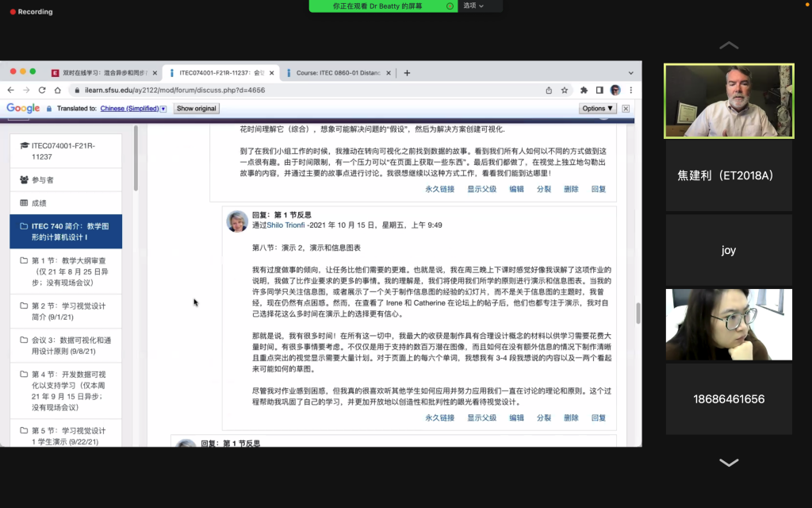Viewport: 812px width, 508px height.
Task: Click the people icon next to 参与者
Action: [25, 180]
